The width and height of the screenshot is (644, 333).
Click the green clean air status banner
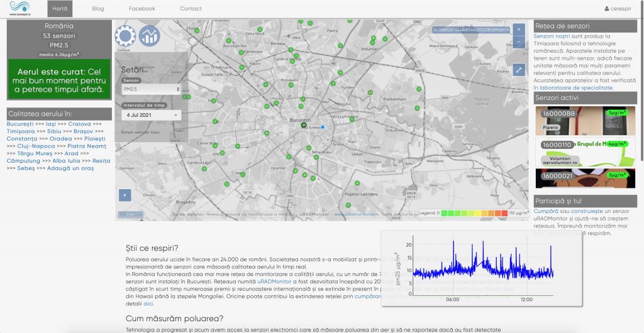pos(59,79)
